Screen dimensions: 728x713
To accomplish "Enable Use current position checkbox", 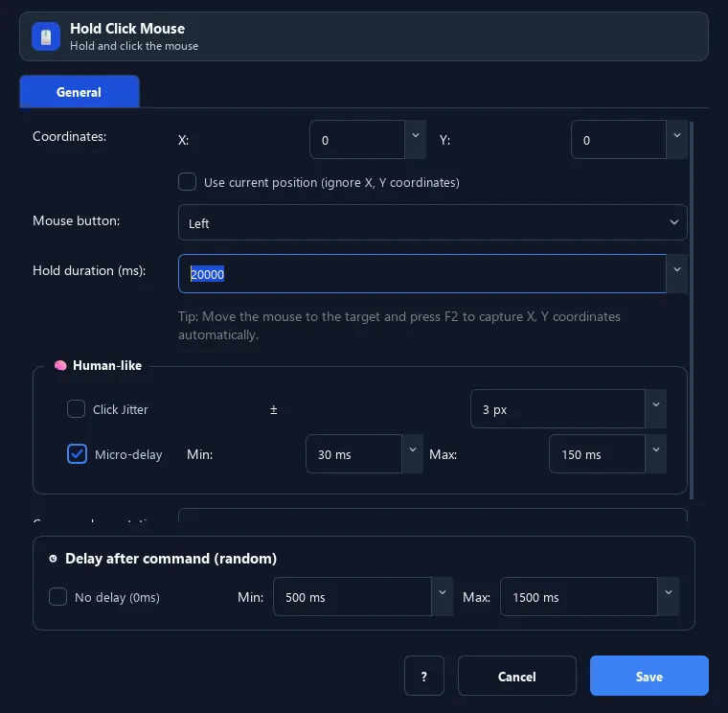I will 187,182.
